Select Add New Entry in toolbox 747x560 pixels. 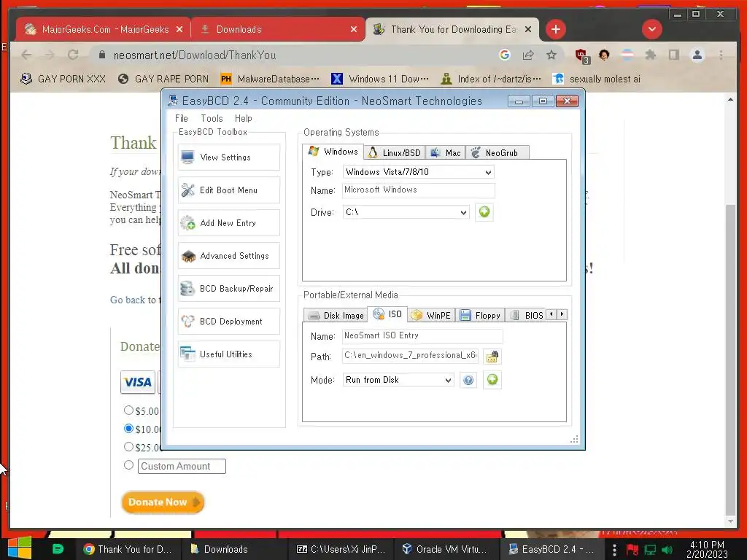228,223
